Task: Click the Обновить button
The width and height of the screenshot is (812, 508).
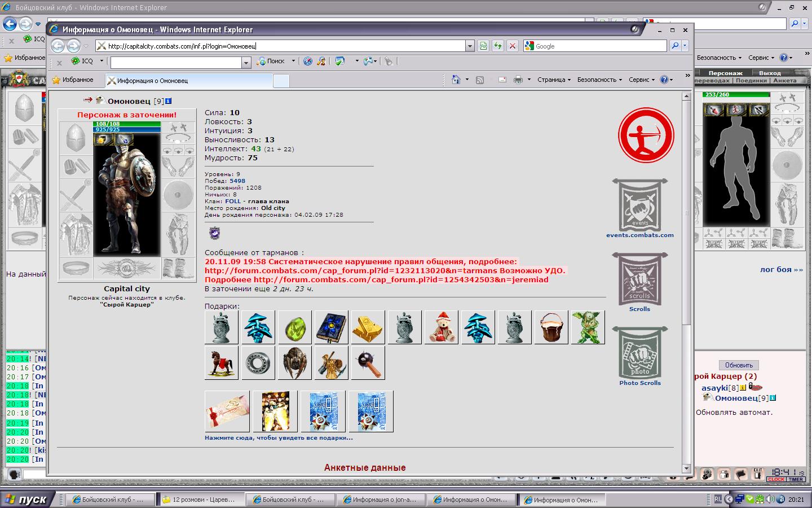Action: [739, 365]
